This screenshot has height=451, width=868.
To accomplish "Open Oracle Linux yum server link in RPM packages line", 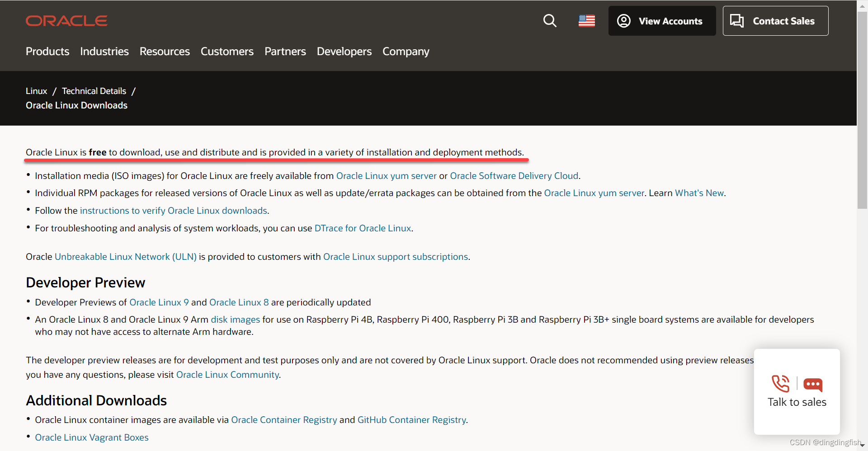I will 594,193.
